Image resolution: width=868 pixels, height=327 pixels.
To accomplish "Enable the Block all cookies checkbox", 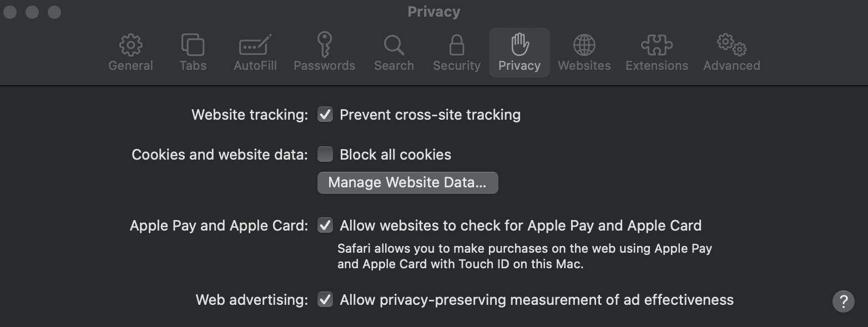I will pos(325,155).
